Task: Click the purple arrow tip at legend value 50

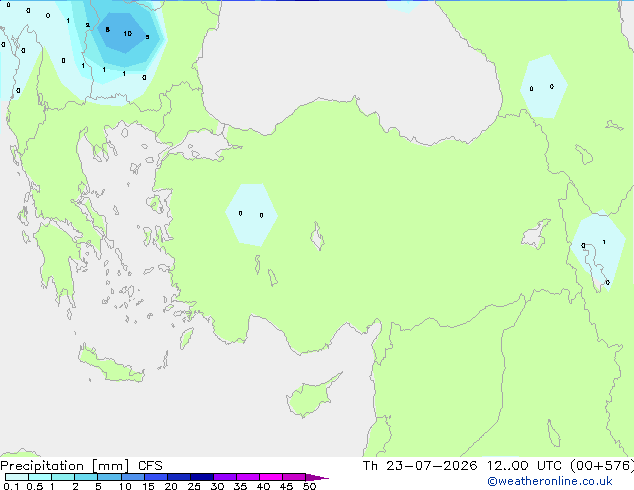Action: click(x=317, y=477)
